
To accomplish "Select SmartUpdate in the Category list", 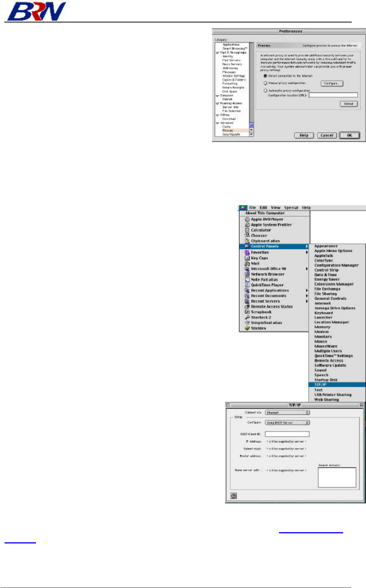I will [231, 134].
